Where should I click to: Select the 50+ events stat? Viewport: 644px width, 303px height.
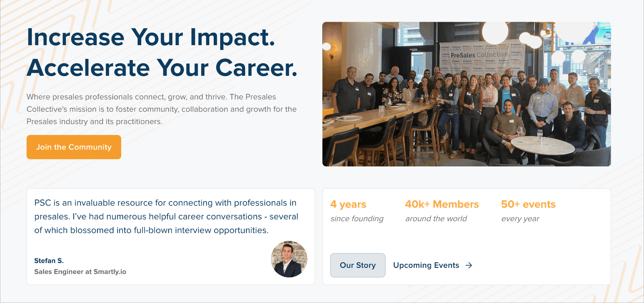pyautogui.click(x=528, y=204)
